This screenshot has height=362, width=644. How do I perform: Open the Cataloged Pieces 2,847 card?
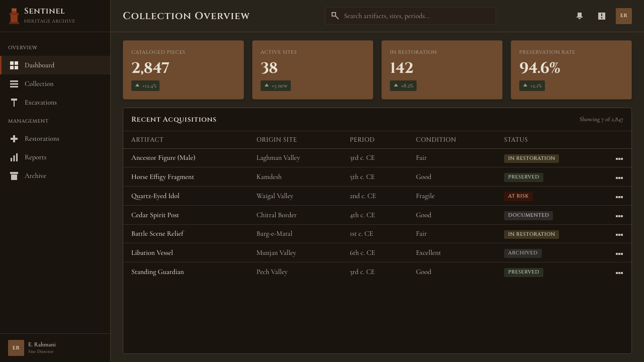tap(183, 70)
